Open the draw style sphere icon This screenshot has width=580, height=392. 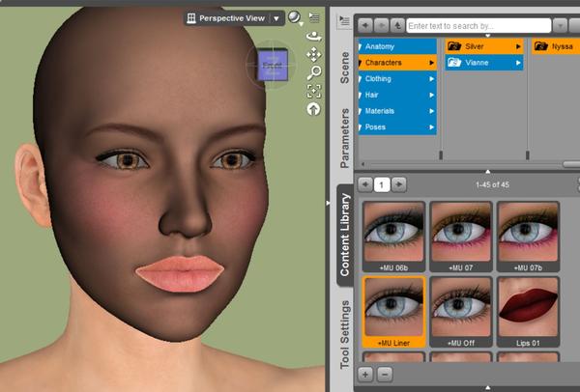294,17
